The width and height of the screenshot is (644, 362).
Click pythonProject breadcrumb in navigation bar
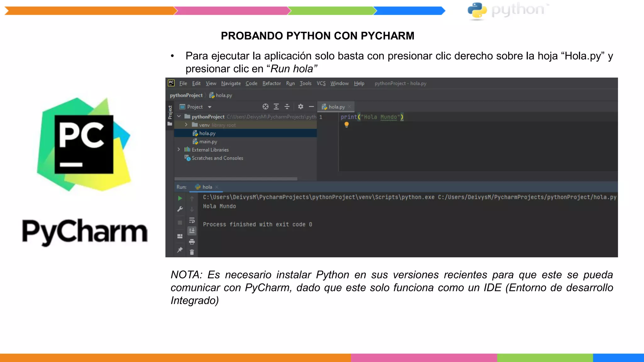[x=186, y=95]
